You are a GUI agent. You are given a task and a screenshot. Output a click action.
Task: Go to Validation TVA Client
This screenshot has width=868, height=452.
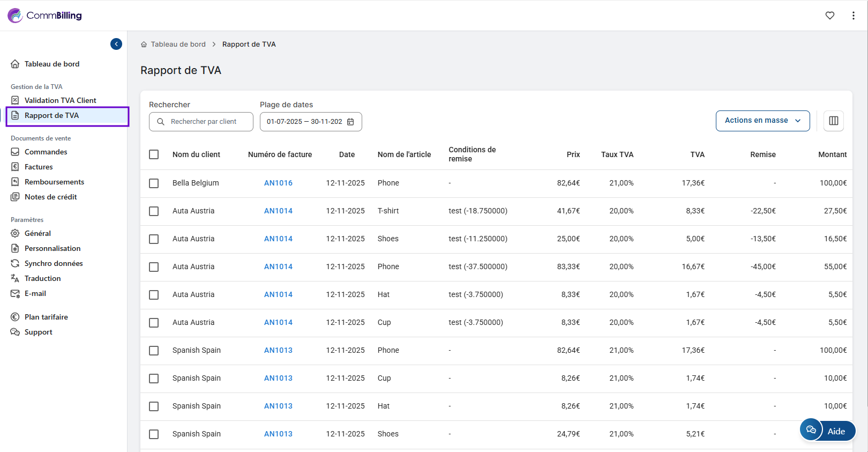tap(60, 100)
